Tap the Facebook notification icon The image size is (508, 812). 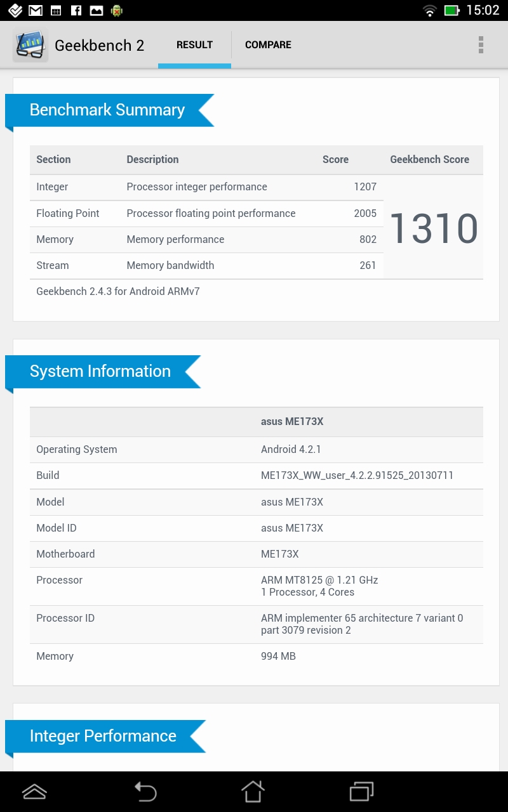pos(76,10)
